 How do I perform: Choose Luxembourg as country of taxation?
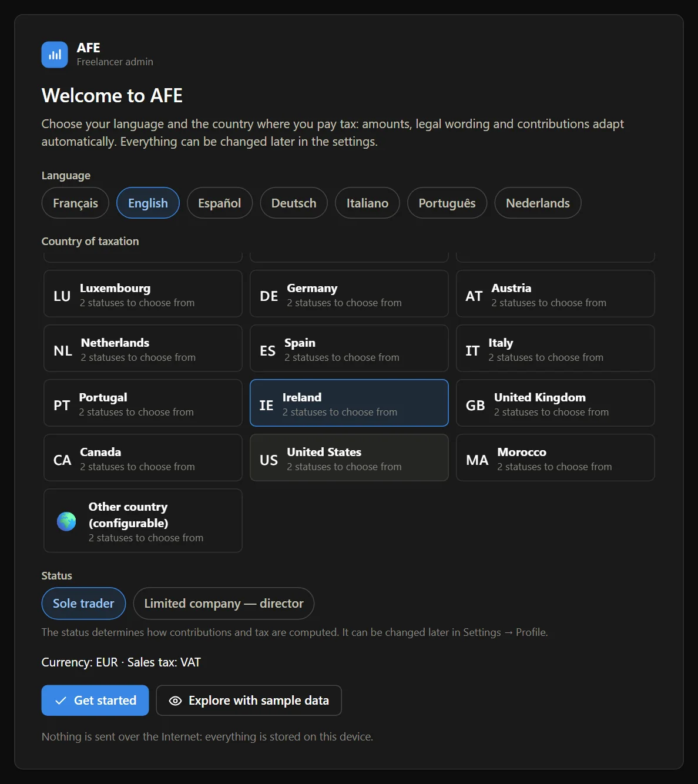(143, 294)
